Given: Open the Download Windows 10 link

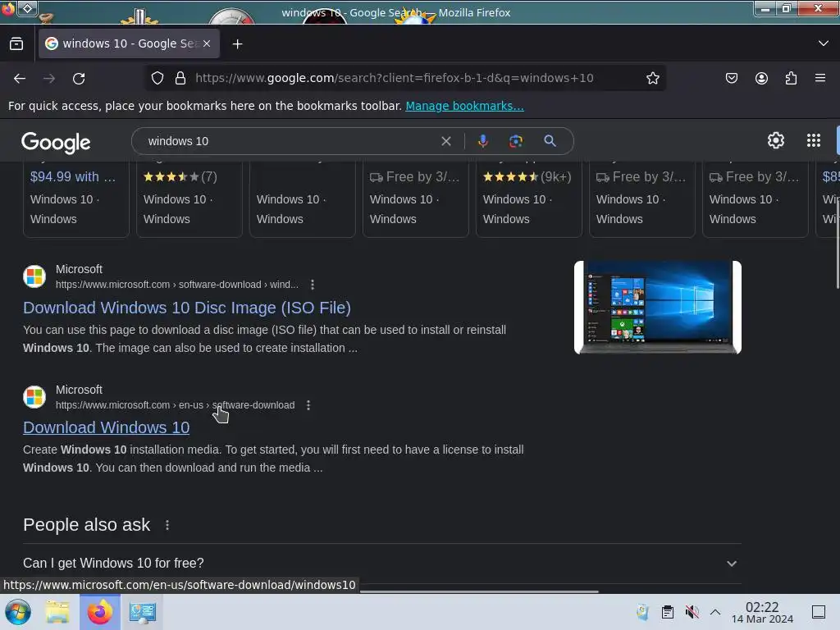Looking at the screenshot, I should click(x=106, y=427).
